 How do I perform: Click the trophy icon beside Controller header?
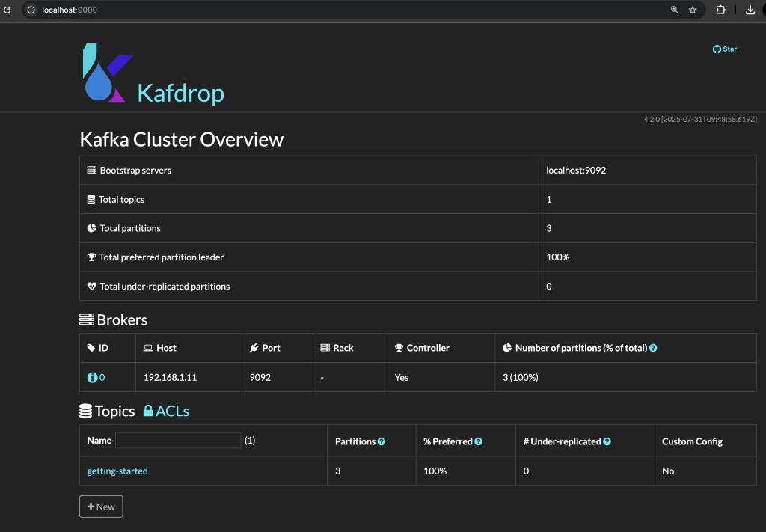399,348
